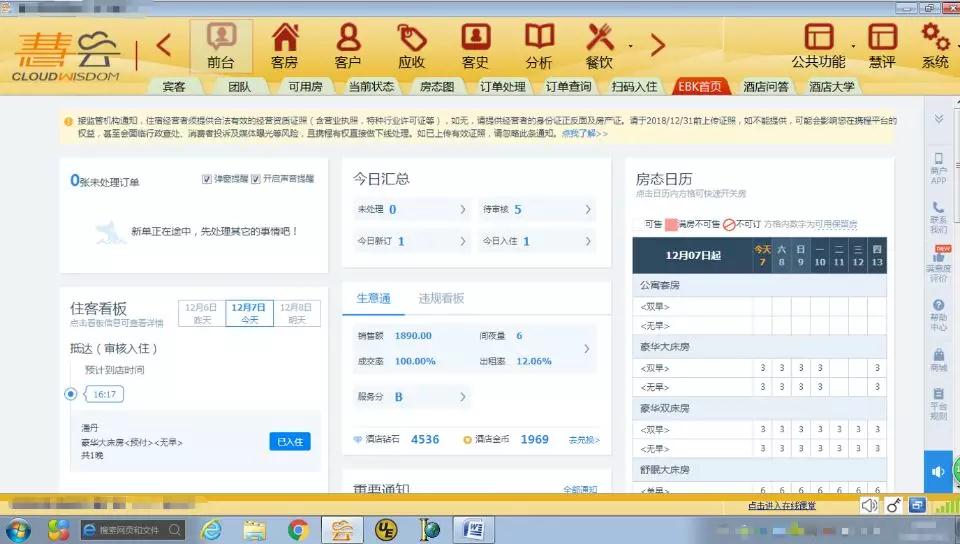
Task: Select 12月8日 明天 in guest board
Action: pyautogui.click(x=296, y=313)
